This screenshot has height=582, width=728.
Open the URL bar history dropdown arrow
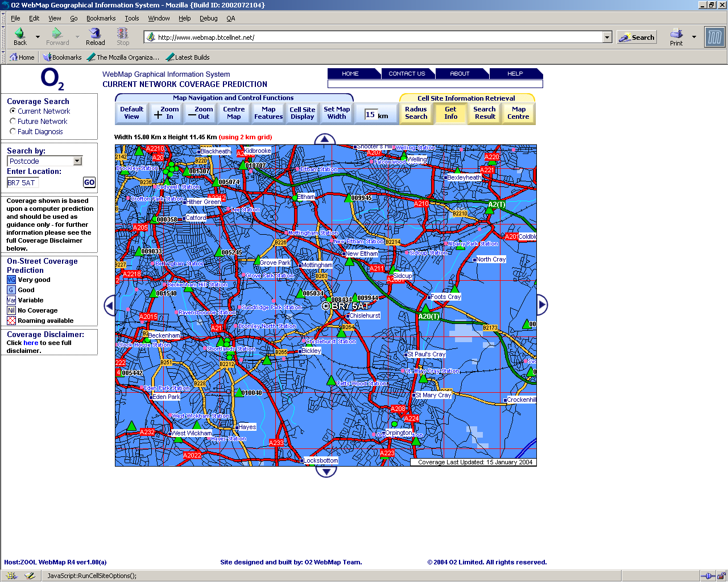[x=607, y=38]
